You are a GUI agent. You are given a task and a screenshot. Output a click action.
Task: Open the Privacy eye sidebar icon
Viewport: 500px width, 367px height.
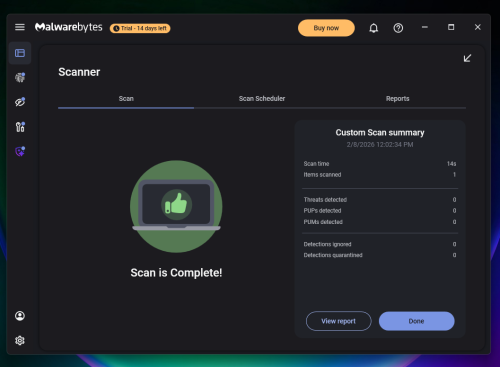(x=20, y=102)
